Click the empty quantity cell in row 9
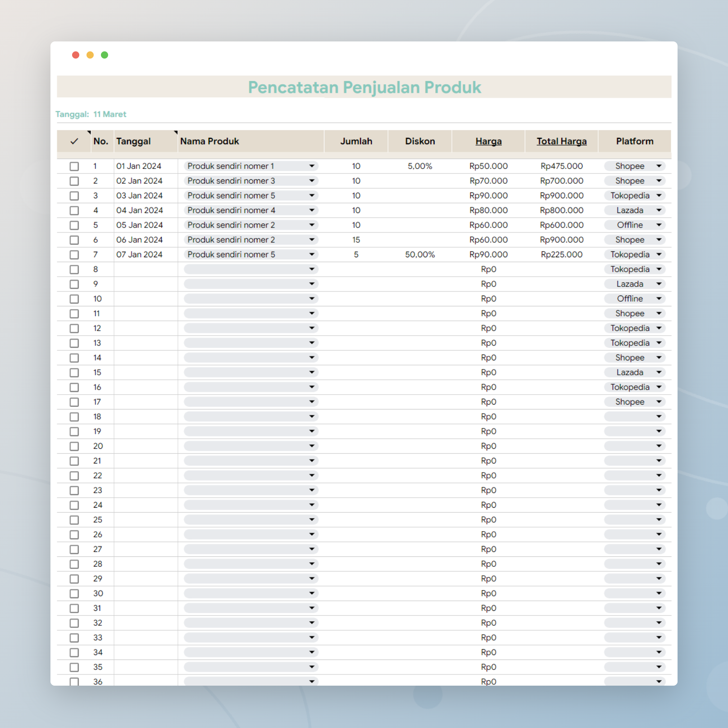 (356, 284)
